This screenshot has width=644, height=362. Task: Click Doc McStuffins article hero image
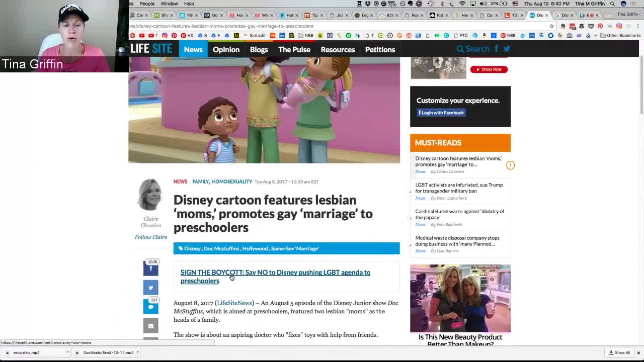264,110
